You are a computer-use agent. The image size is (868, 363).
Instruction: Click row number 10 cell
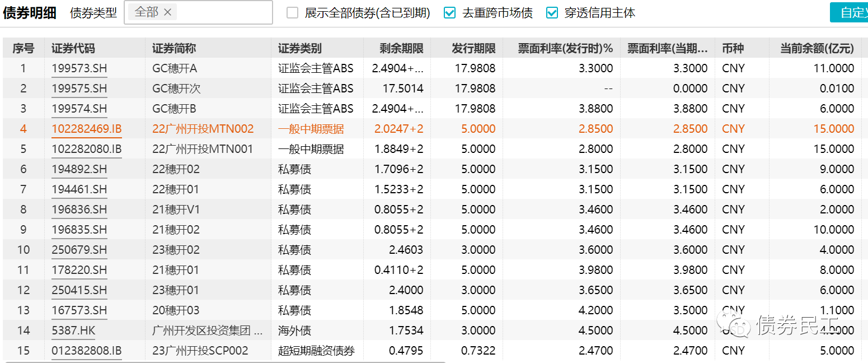pos(24,250)
